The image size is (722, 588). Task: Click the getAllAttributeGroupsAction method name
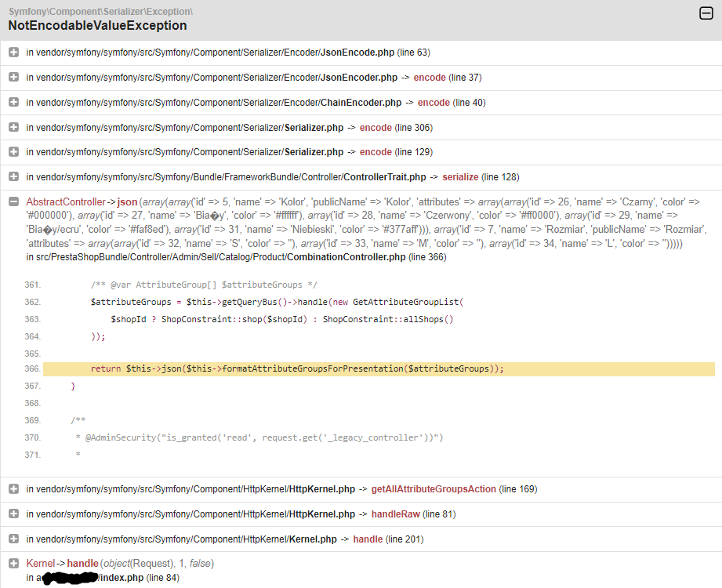tap(434, 489)
